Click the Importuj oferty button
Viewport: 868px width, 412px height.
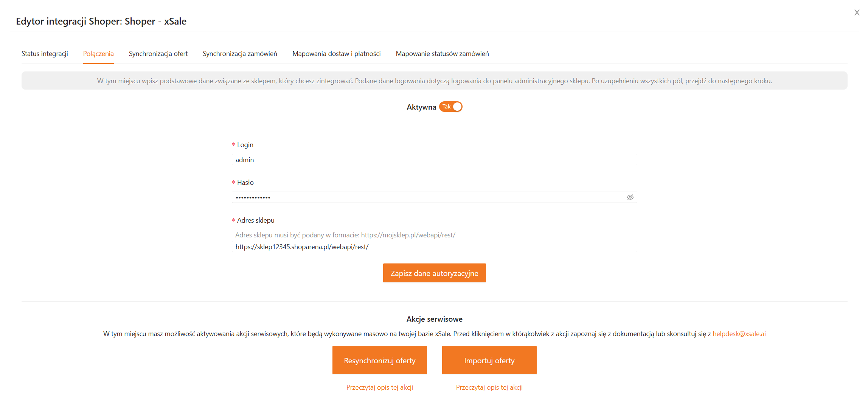[x=489, y=360]
